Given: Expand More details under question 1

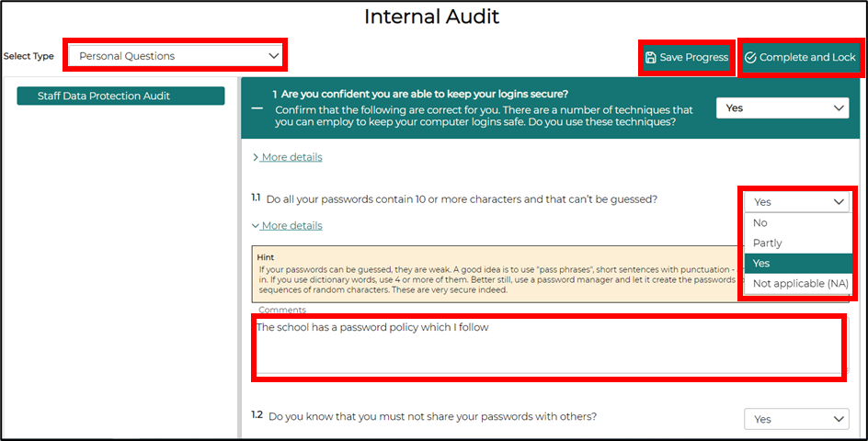Looking at the screenshot, I should click(x=288, y=157).
